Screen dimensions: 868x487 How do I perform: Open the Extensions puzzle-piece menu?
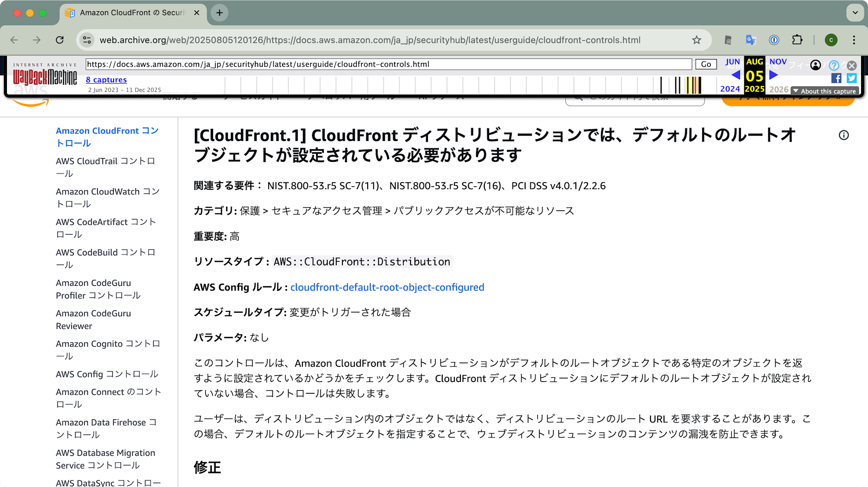pos(797,40)
